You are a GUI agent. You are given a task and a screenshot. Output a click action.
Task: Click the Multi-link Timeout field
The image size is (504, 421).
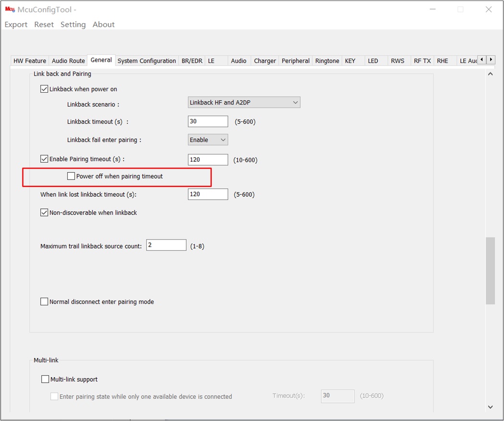tap(338, 396)
